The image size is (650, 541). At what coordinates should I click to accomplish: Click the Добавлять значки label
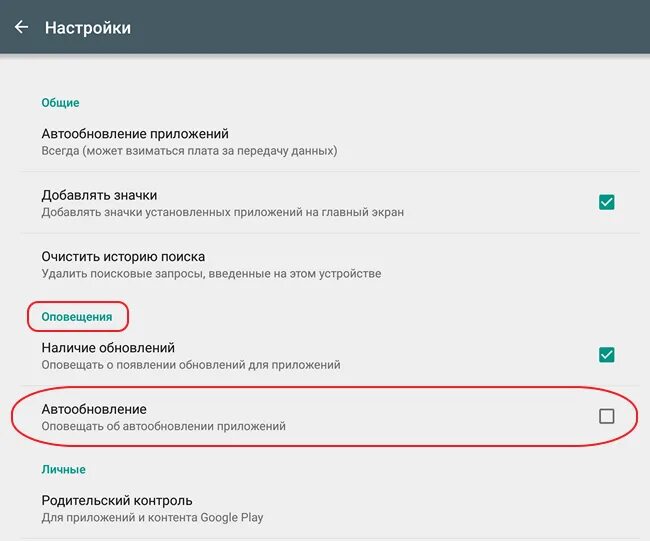[99, 195]
